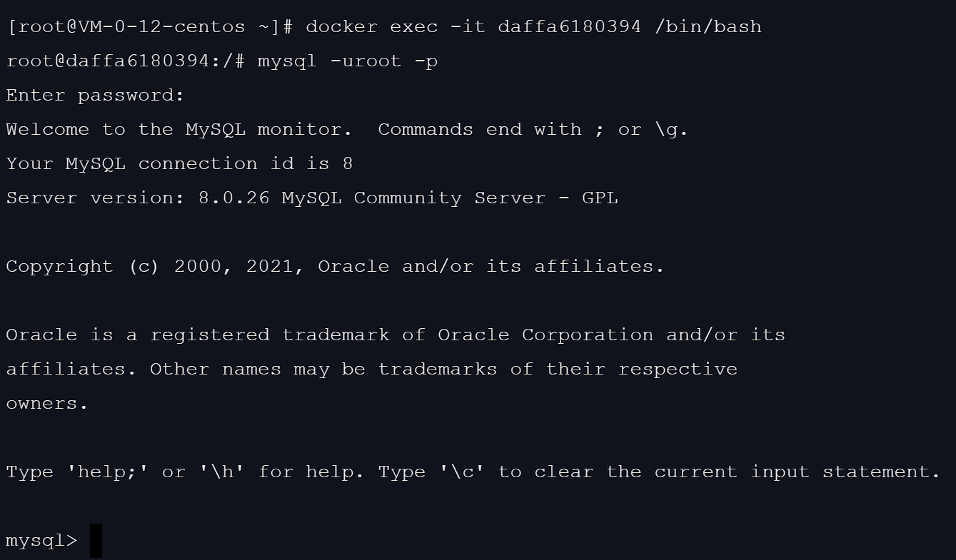
Task: Click the '\h' help shortcut text
Action: click(221, 472)
